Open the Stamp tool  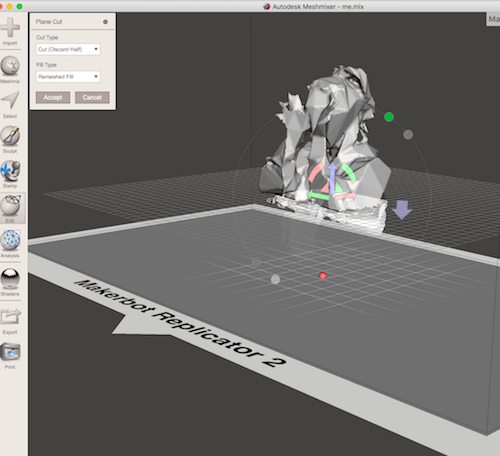tap(10, 174)
